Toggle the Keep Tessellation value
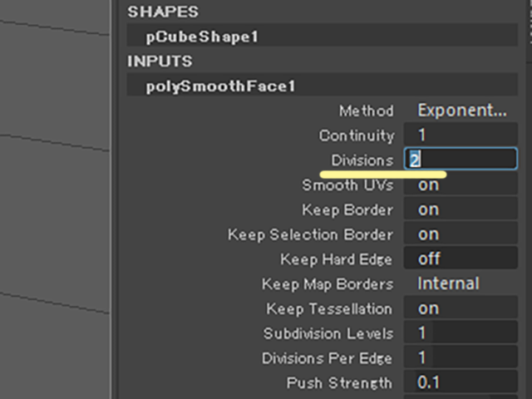 coord(461,308)
